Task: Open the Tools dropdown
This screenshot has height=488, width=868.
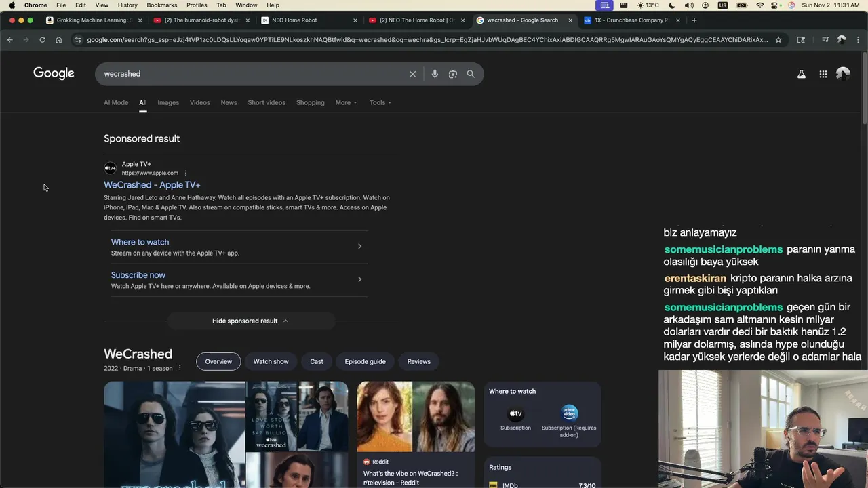Action: tap(380, 102)
